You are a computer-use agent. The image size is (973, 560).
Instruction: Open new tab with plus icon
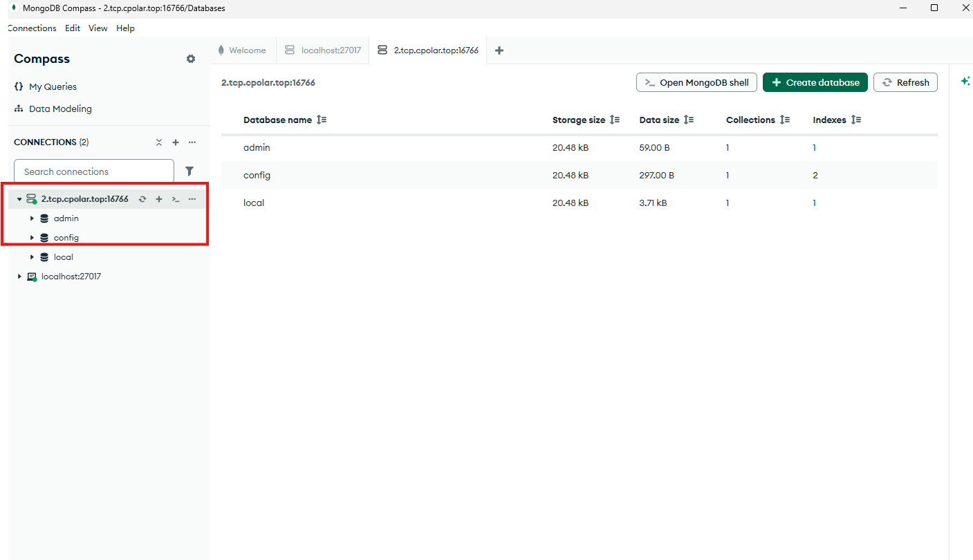[x=499, y=50]
